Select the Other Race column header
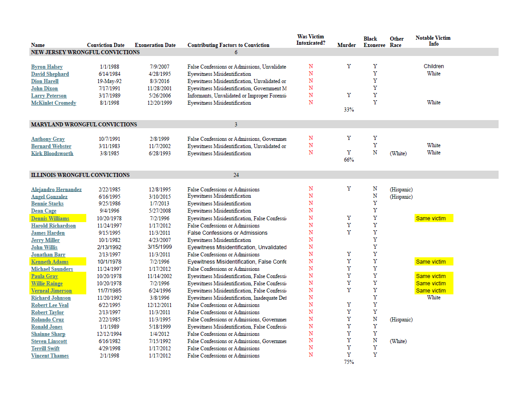The width and height of the screenshot is (532, 409). 396,42
